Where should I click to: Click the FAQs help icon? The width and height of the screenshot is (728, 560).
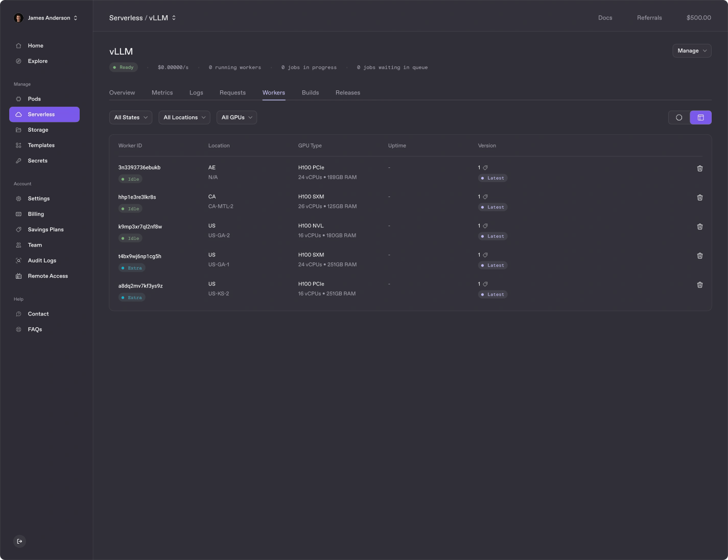click(x=18, y=329)
